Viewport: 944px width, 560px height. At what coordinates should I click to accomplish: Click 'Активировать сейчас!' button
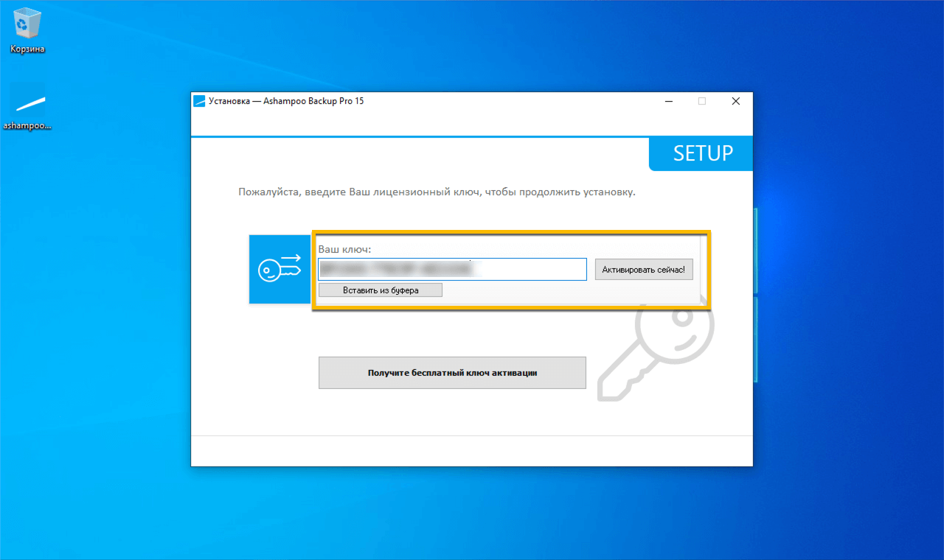(x=644, y=270)
